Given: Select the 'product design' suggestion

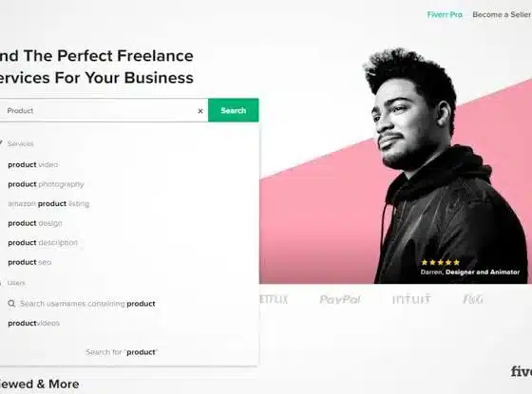Looking at the screenshot, I should (x=35, y=223).
